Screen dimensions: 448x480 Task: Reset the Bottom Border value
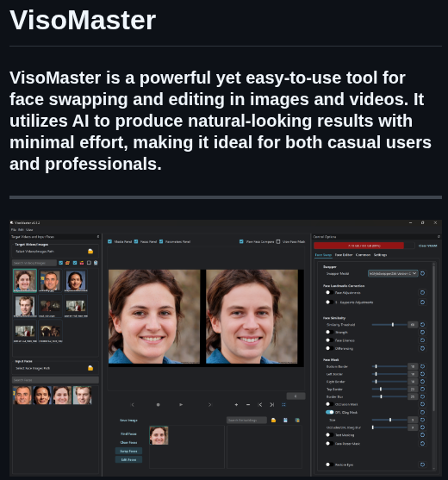pos(423,366)
